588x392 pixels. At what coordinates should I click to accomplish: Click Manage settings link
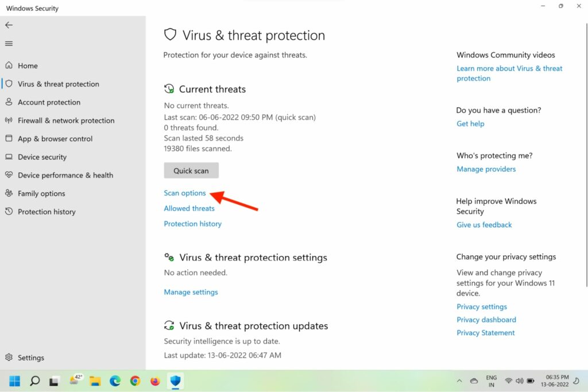pyautogui.click(x=191, y=292)
